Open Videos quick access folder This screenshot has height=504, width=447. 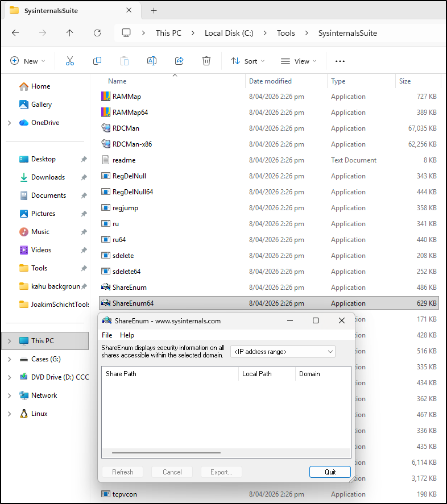point(41,250)
